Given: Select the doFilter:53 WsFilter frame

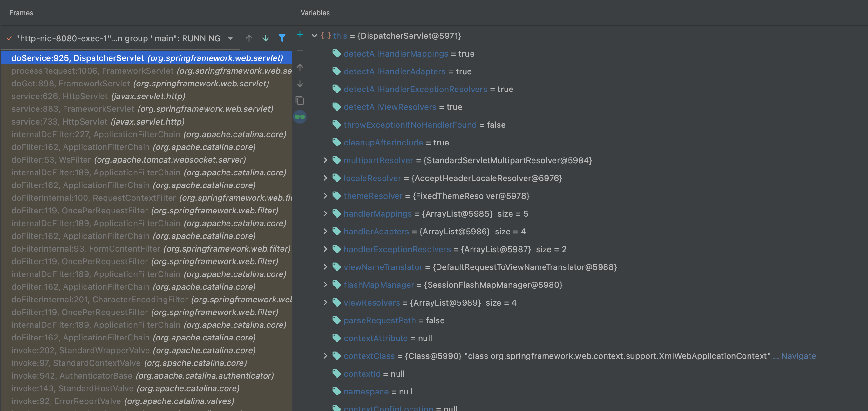Looking at the screenshot, I should pyautogui.click(x=128, y=160).
